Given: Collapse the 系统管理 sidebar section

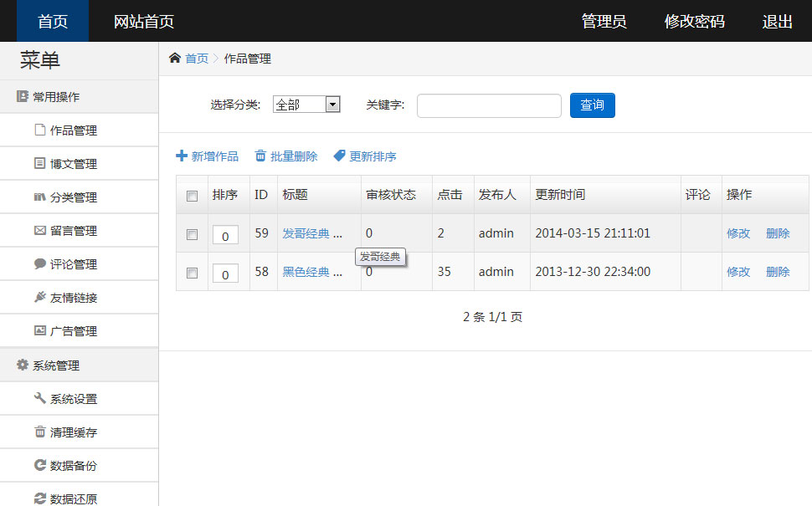Looking at the screenshot, I should [x=80, y=365].
